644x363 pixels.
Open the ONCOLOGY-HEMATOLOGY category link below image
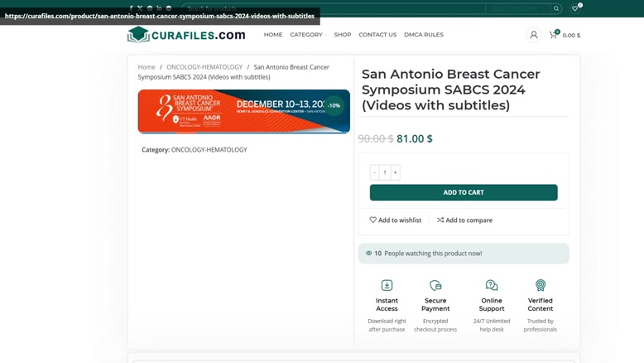[x=209, y=150]
